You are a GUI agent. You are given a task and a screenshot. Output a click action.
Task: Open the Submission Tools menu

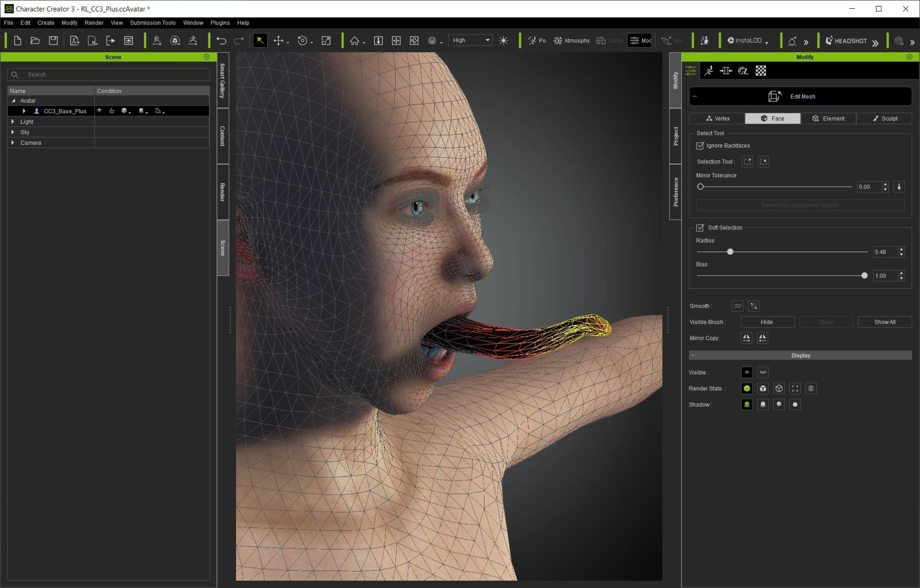coord(153,23)
